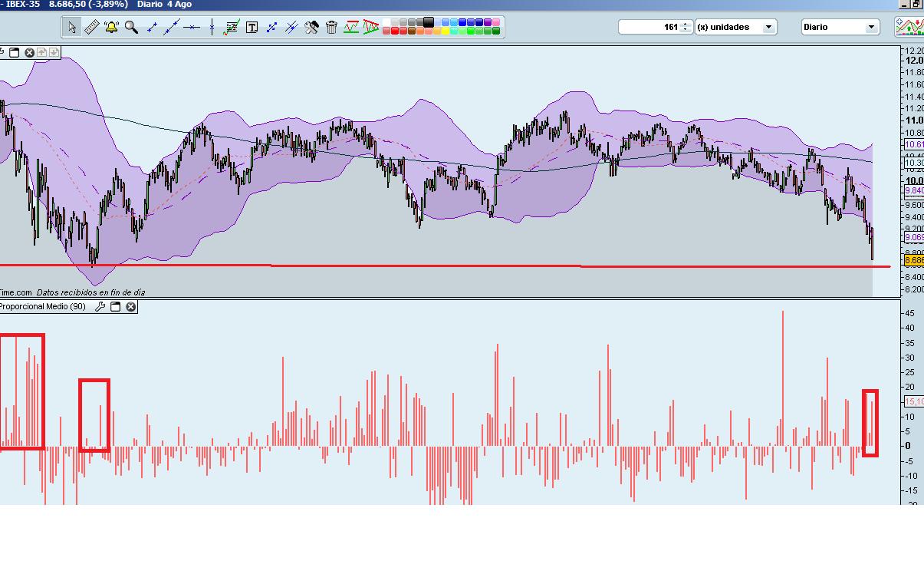924x584 pixels.
Task: Open the chart notes indicator icon
Action: [x=232, y=28]
